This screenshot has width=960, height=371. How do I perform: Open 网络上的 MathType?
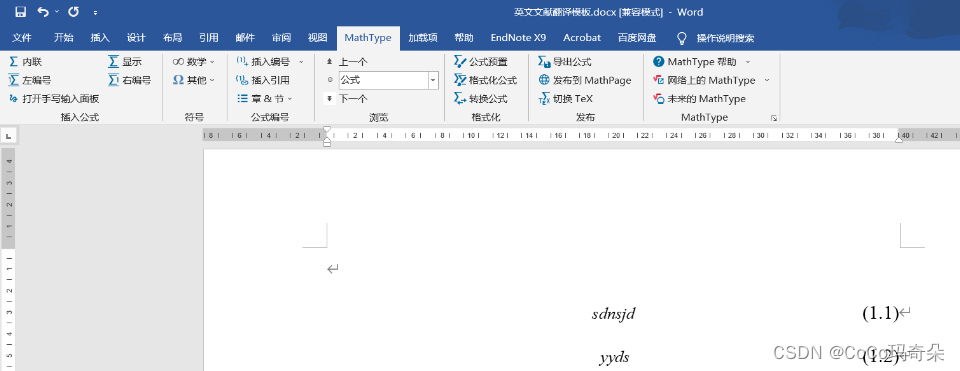[x=704, y=80]
